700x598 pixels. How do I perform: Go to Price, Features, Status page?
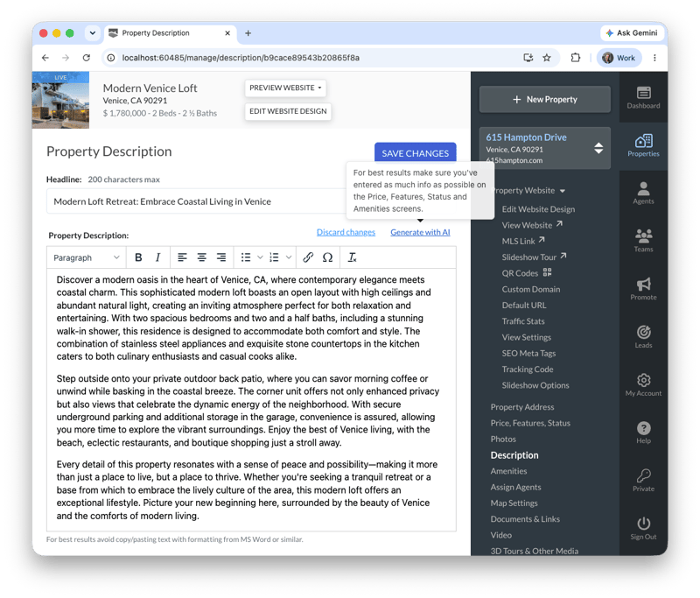pyautogui.click(x=530, y=423)
